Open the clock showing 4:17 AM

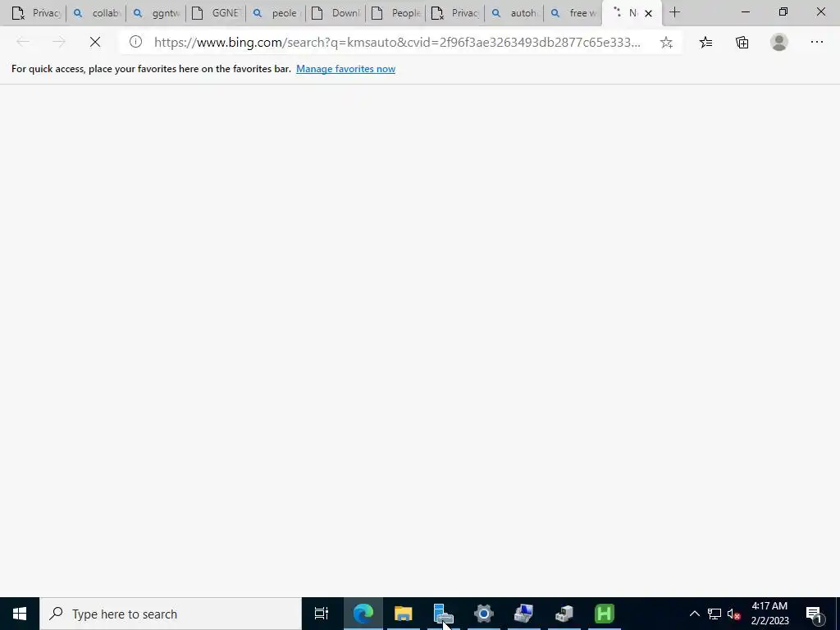click(769, 614)
